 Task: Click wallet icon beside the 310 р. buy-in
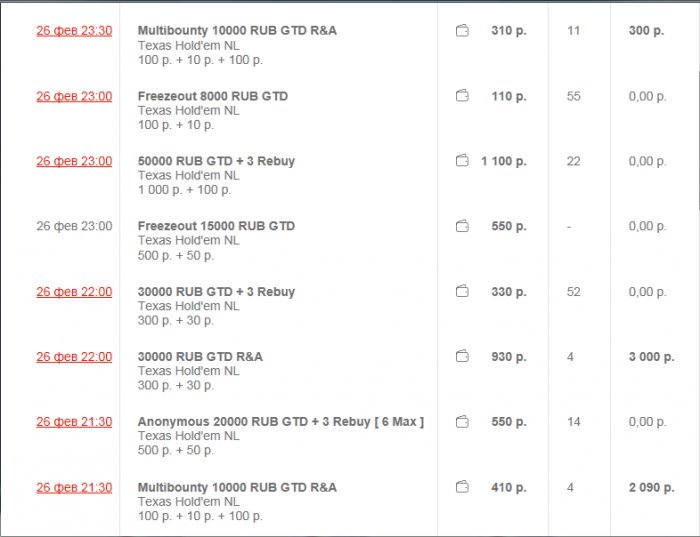point(462,31)
